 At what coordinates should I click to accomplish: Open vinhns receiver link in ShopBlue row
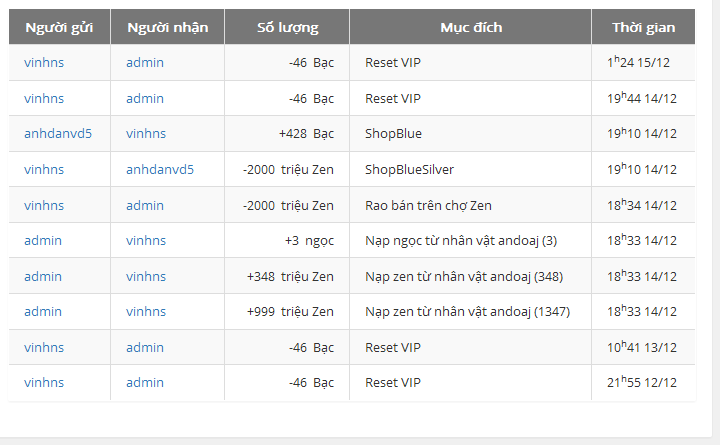click(x=146, y=134)
